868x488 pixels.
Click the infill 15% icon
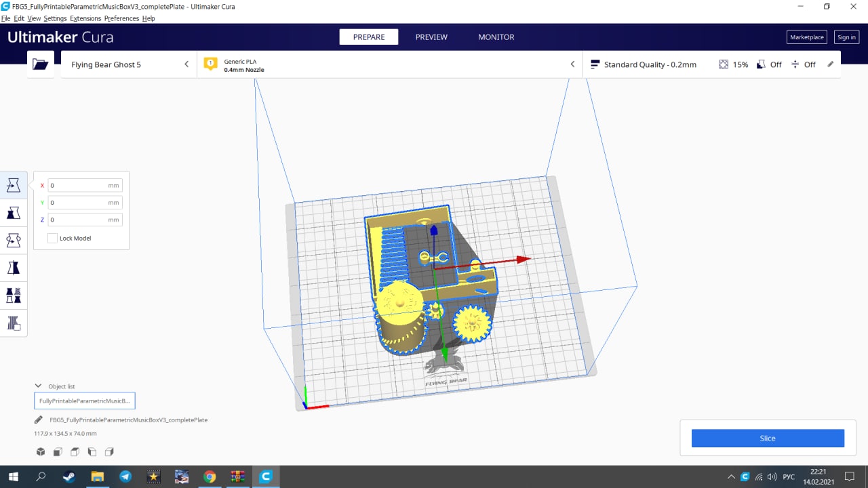coord(724,64)
